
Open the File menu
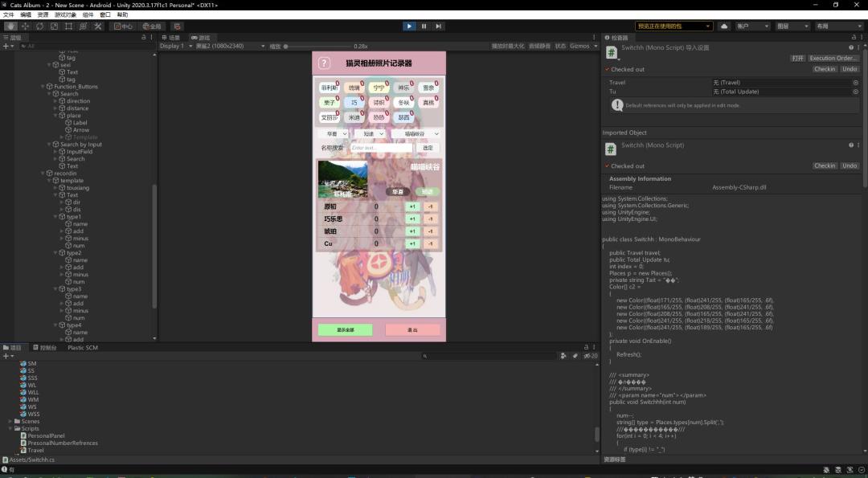point(8,15)
